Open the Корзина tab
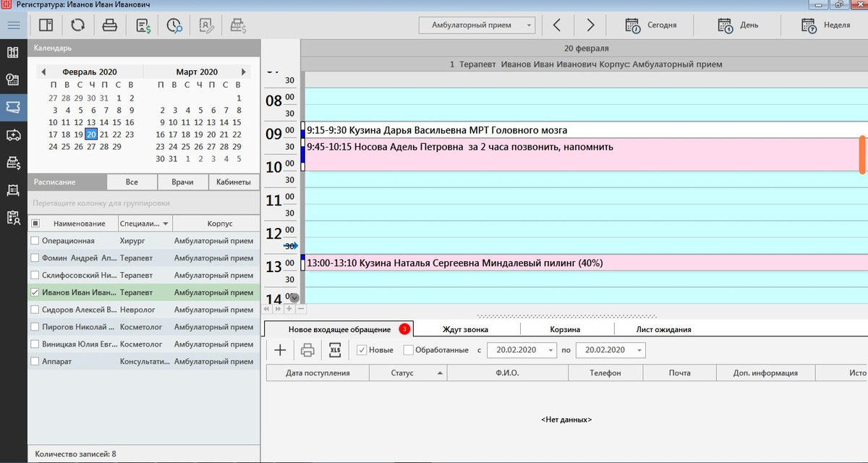This screenshot has width=868, height=463. (x=566, y=329)
